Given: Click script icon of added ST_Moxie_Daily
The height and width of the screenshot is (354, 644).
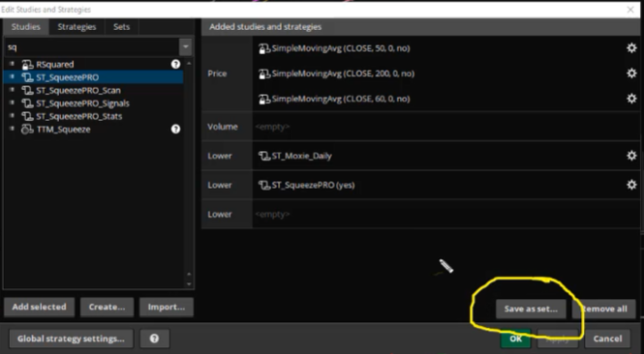Looking at the screenshot, I should click(x=263, y=156).
